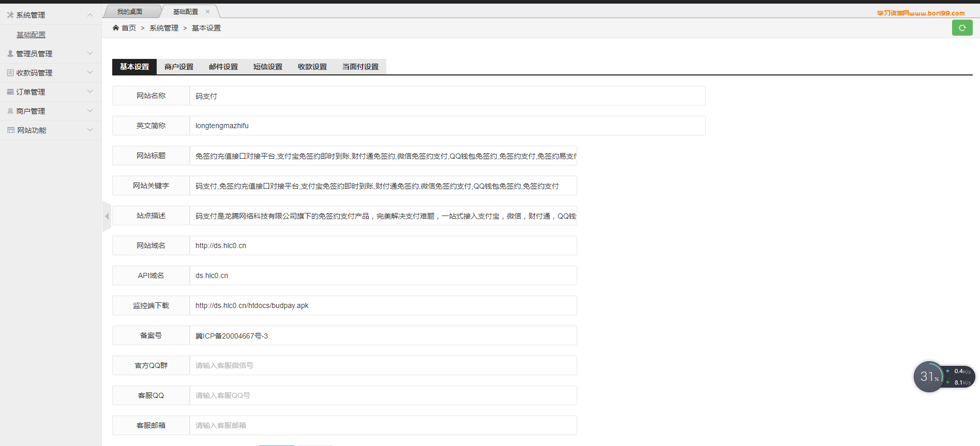Click the 商户管理 sidebar icon

pos(10,111)
